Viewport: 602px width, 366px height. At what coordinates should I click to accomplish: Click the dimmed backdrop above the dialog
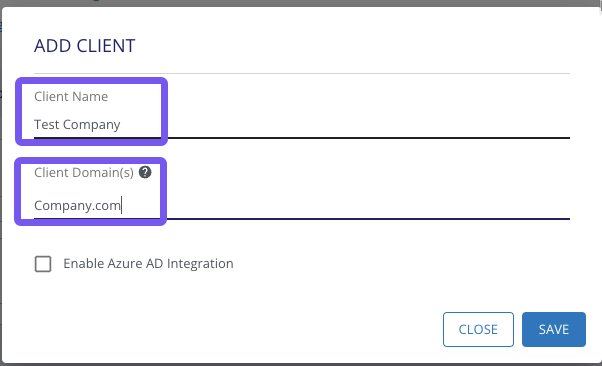click(x=301, y=3)
